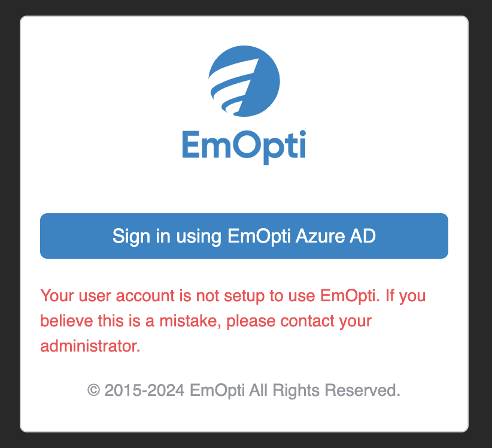Screen dimensions: 492x448
Task: Click the letter "E" in the EmOpti wordmark
Action: [x=191, y=145]
